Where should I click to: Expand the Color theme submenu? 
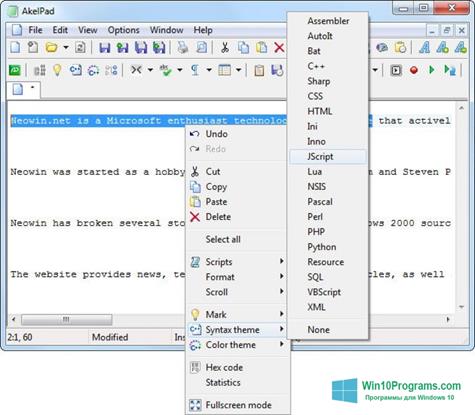pyautogui.click(x=238, y=345)
